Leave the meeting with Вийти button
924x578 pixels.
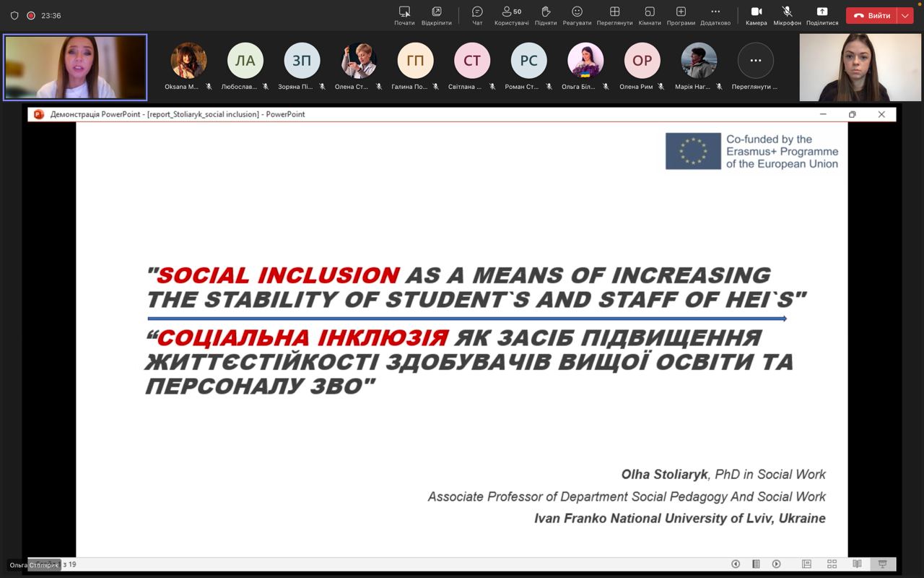tap(872, 16)
